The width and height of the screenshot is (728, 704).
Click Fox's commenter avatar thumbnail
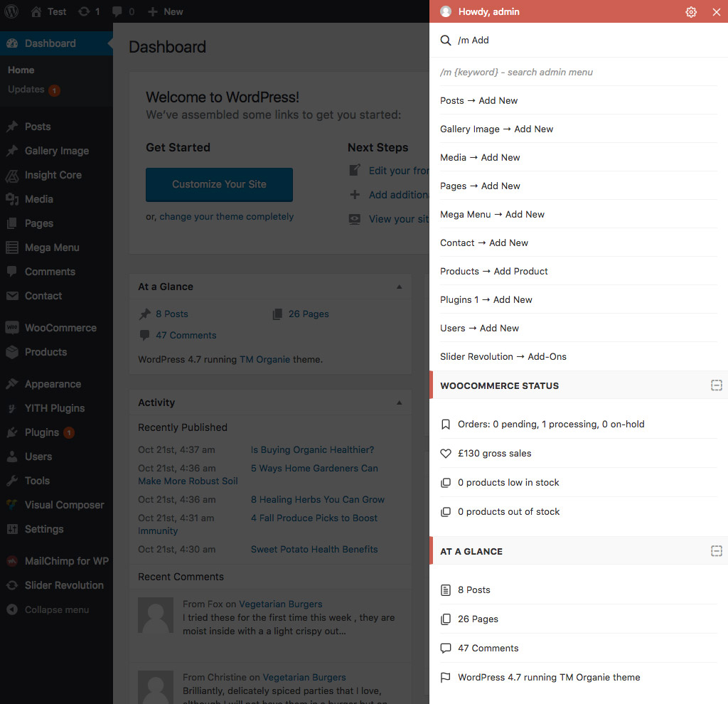point(156,615)
